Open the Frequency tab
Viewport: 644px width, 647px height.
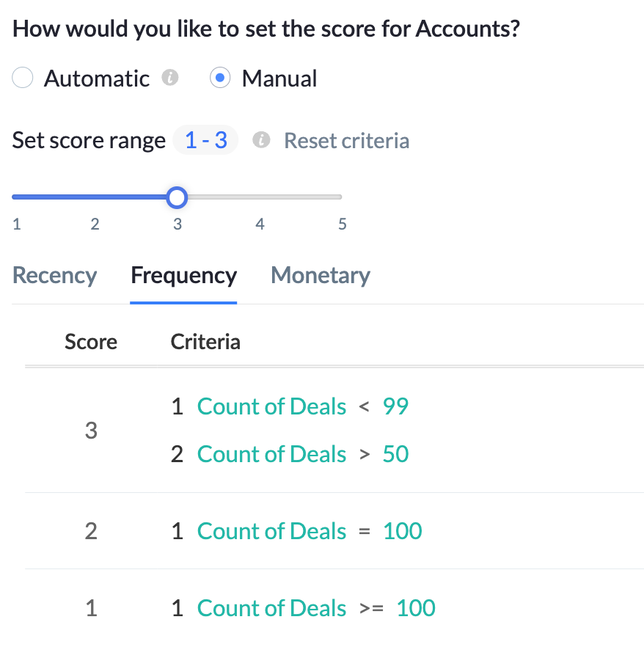(183, 276)
